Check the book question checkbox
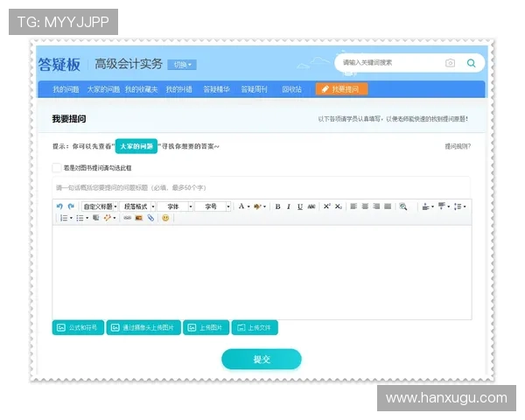This screenshot has width=525, height=420. click(57, 168)
